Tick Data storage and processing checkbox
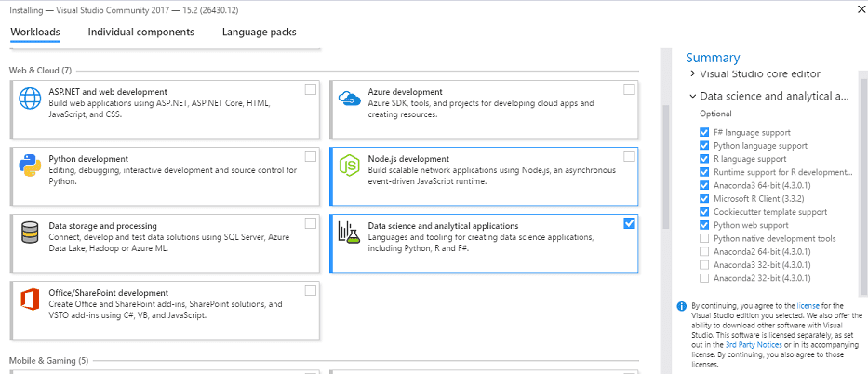This screenshot has width=868, height=374. pyautogui.click(x=311, y=223)
